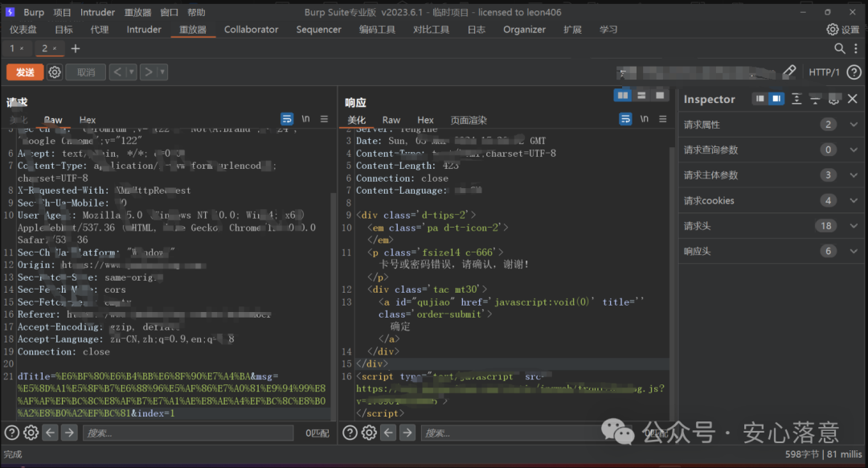Switch response view to 页面渲染 tab
The height and width of the screenshot is (468, 868).
469,120
